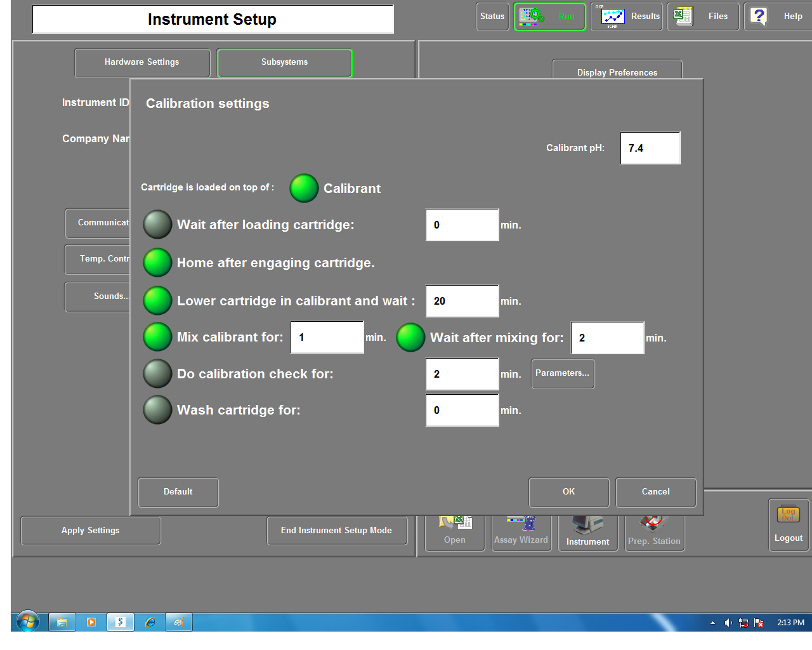Click the volume icon in system tray
812x650 pixels.
pos(728,623)
